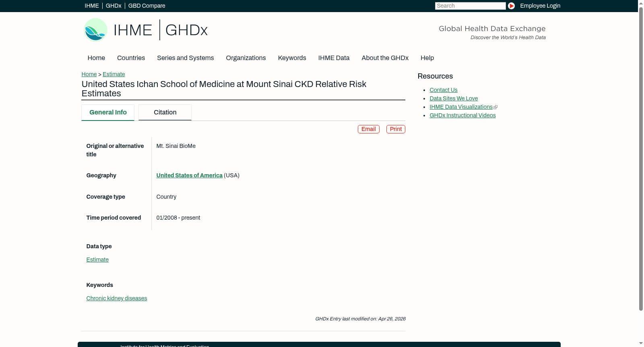The image size is (644, 347).
Task: Click the 'Data type' field label
Action: click(x=99, y=246)
